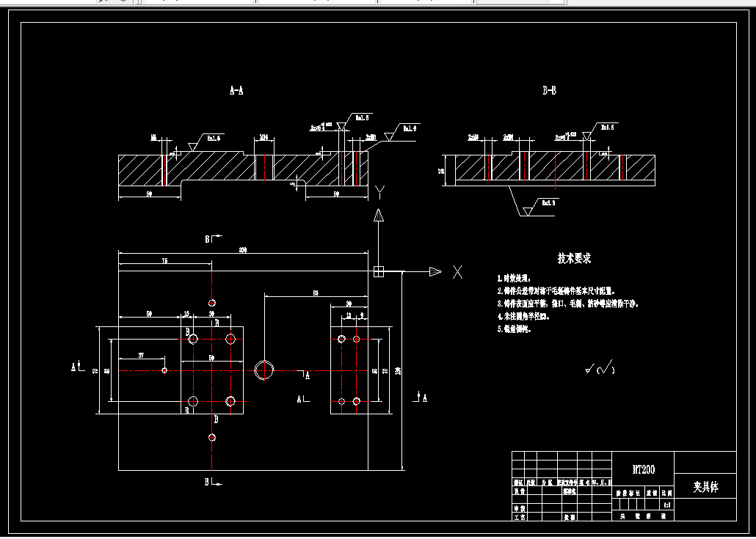Click the general surface roughness symbol under the notes

click(x=600, y=368)
